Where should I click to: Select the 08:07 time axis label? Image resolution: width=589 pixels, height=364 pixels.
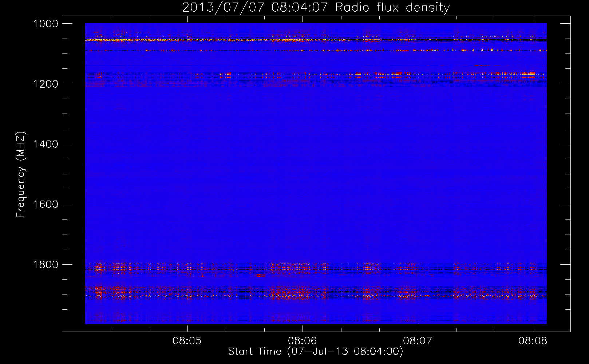[x=418, y=341]
